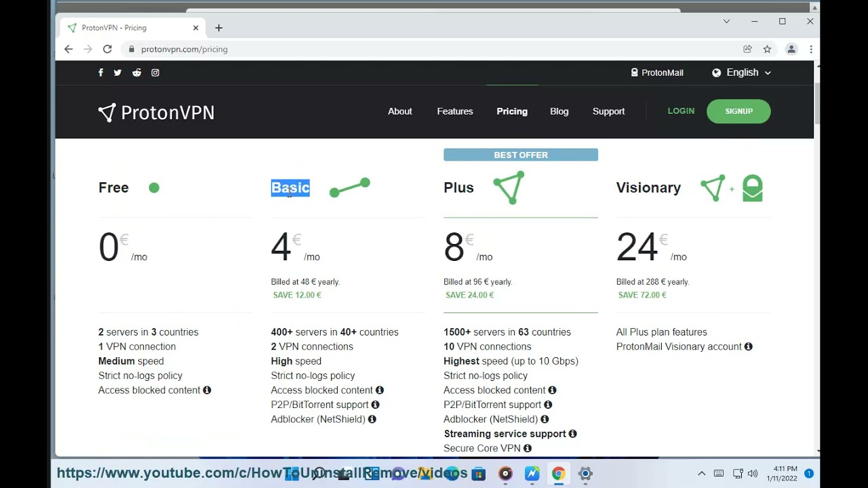Screen dimensions: 868x488
Task: Click the info icon for Plus plan's Adblocker (NetShield)
Action: (545, 419)
